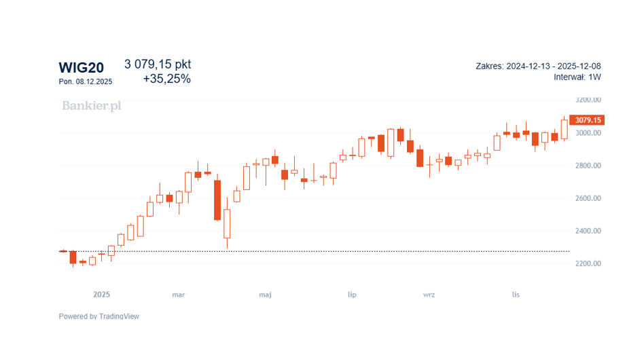The height and width of the screenshot is (351, 644).
Task: Click the Bankier.pl watermark logo
Action: coord(91,106)
